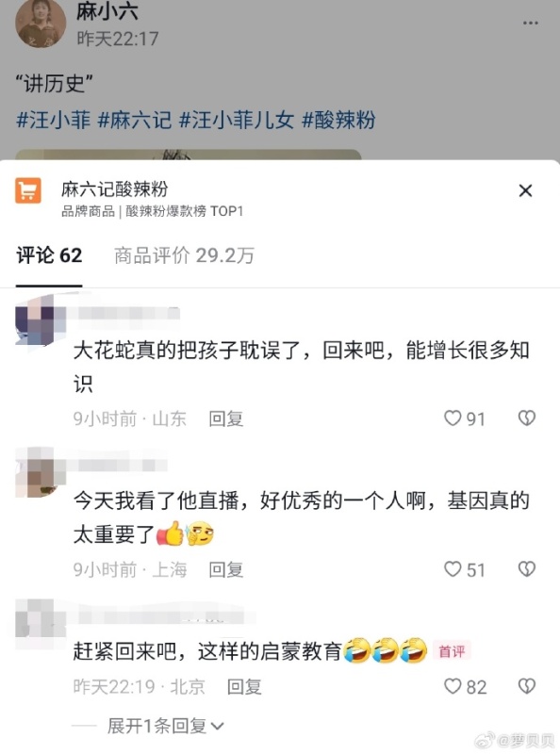This screenshot has height=754, width=560.
Task: Close the comments panel with X
Action: click(x=525, y=191)
